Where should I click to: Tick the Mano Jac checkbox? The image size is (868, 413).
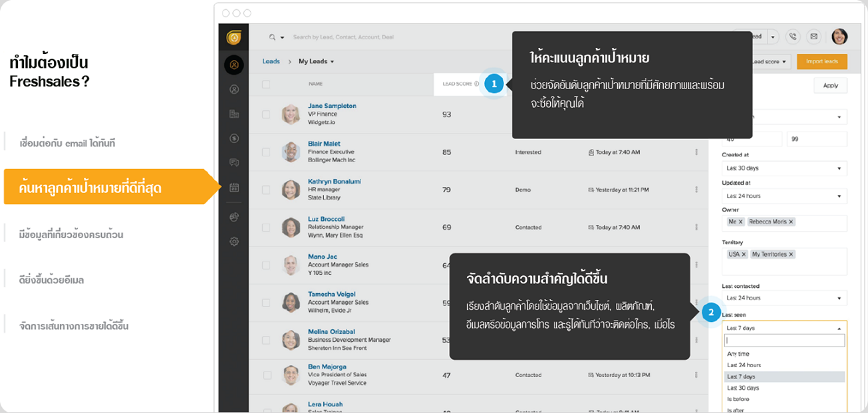pyautogui.click(x=266, y=265)
